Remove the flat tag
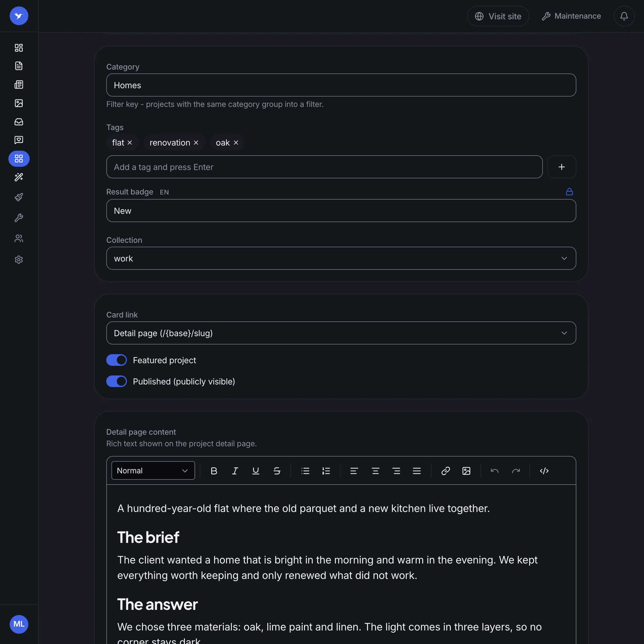The image size is (644, 644). pyautogui.click(x=130, y=143)
